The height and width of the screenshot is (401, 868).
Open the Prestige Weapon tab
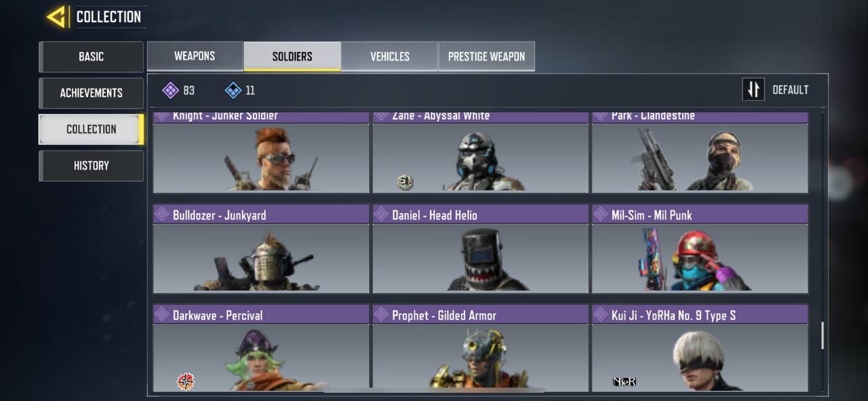486,56
